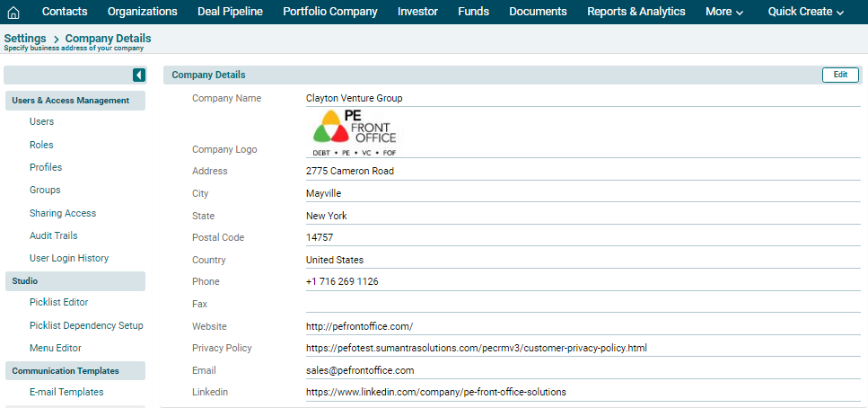View User Login History
The width and height of the screenshot is (868, 408).
[68, 258]
